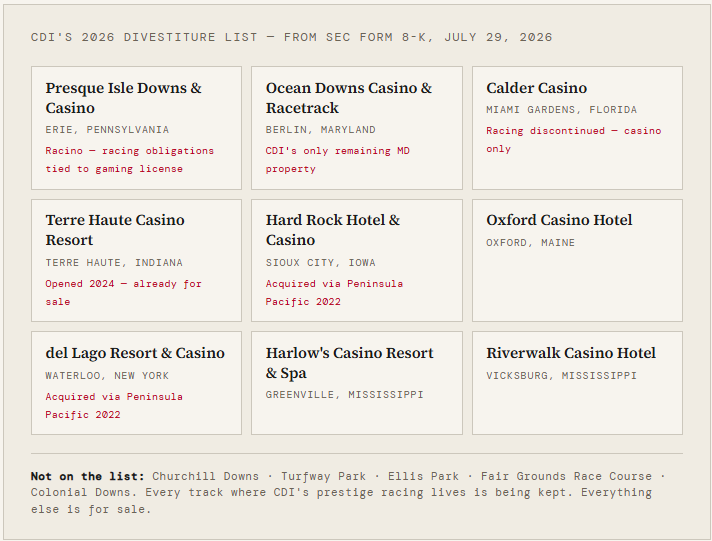Click 'Turfway Park' in the footer note

[x=323, y=476]
